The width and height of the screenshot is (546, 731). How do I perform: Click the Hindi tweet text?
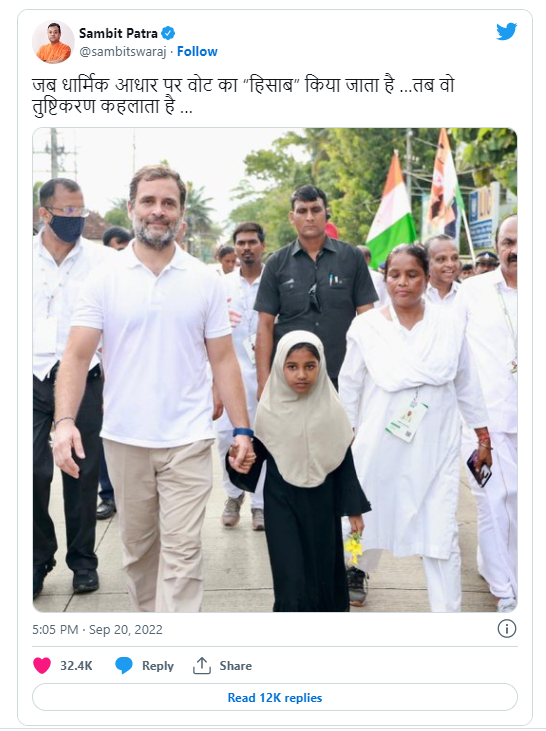point(242,96)
